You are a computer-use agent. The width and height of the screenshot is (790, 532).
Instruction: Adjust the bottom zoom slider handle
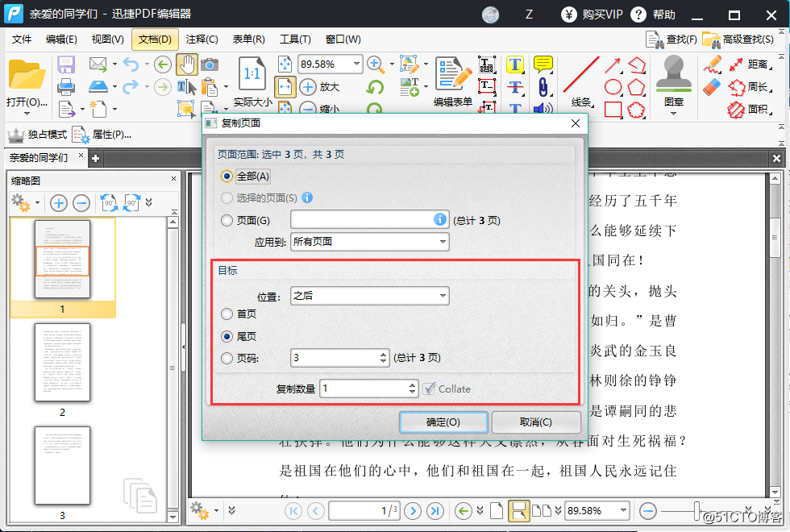(696, 511)
